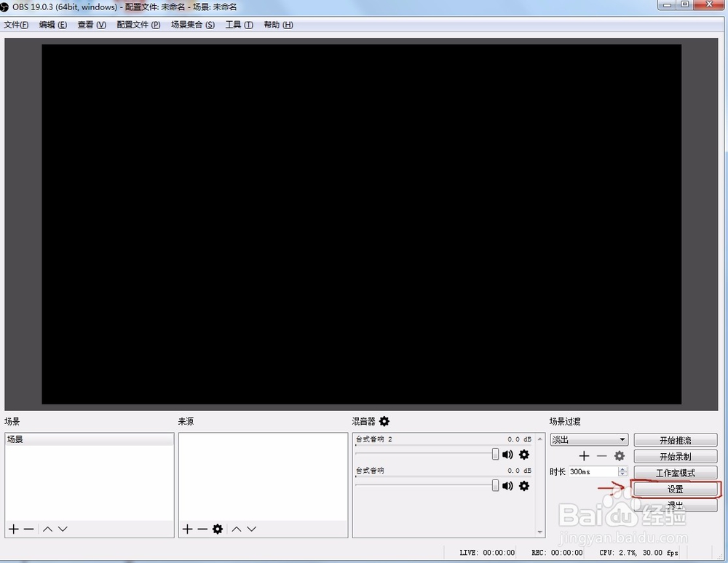Click the 开始推流 button
Viewport: 728px width, 563px height.
click(676, 439)
